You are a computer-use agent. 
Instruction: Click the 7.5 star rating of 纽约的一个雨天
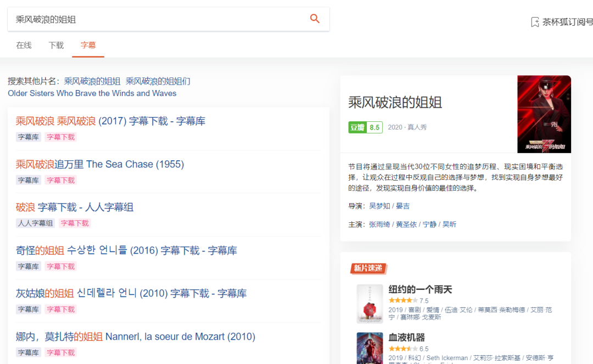click(x=409, y=300)
